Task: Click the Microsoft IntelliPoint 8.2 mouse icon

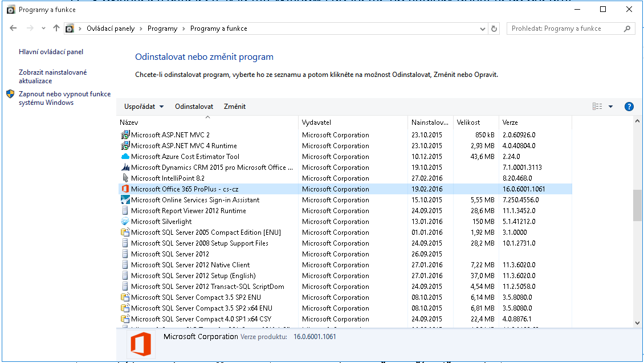Action: coord(125,178)
